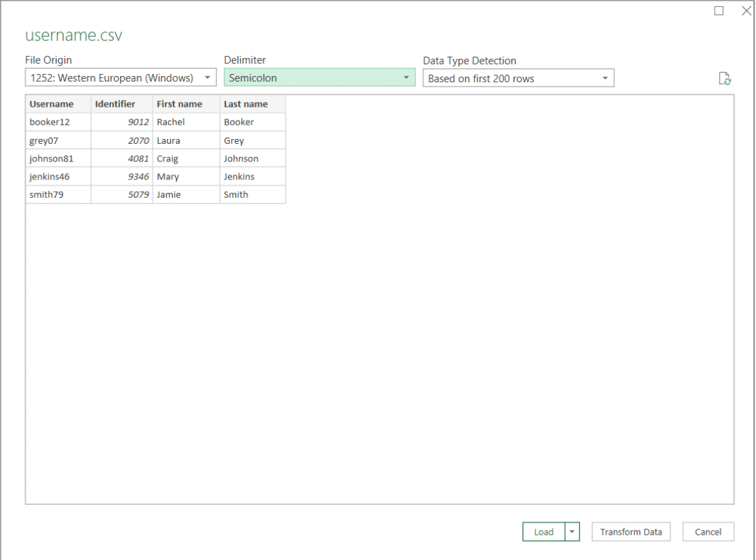
Task: Expand the Load button split arrow
Action: [572, 531]
